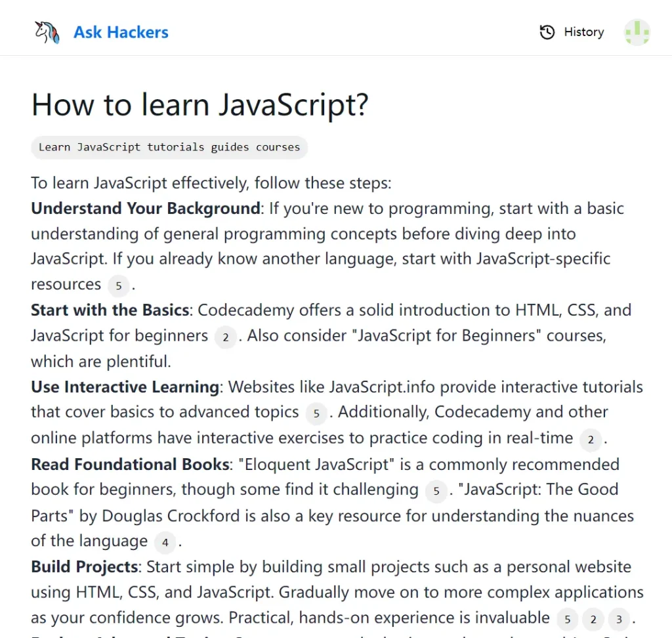Open the Ask Hackers home link

[x=121, y=32]
